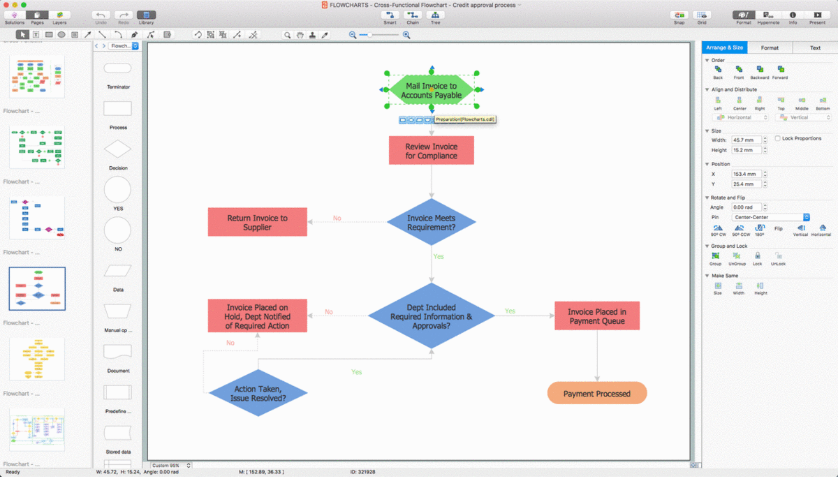Image resolution: width=838 pixels, height=504 pixels.
Task: Open Custom 95% zoom dropdown
Action: pos(171,465)
